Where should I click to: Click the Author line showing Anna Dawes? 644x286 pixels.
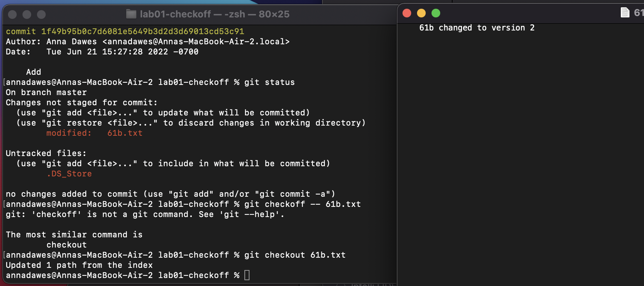point(147,42)
